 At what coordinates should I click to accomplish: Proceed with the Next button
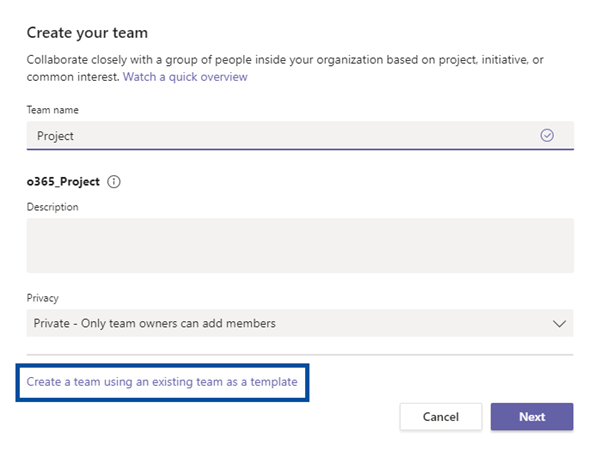(x=532, y=416)
